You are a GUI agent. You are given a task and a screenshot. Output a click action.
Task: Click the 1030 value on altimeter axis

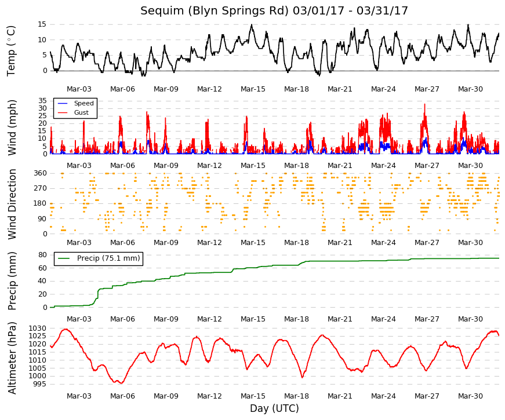tap(37, 328)
